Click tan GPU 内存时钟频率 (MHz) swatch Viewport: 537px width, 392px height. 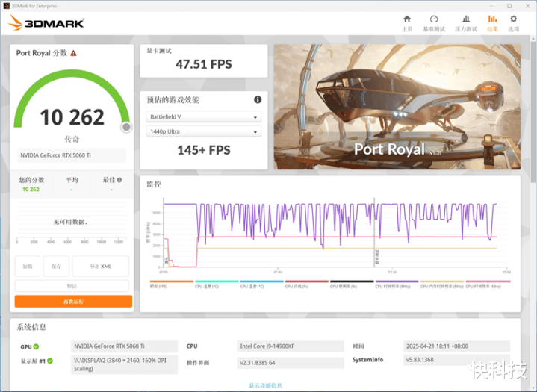pos(442,281)
